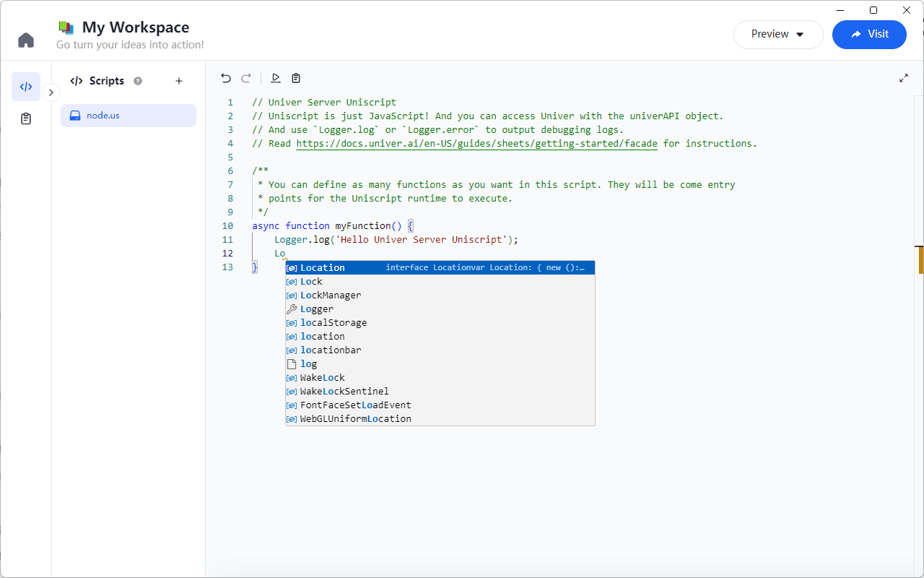Viewport: 924px width, 578px height.
Task: Open the docs.univer.ai facade link
Action: pos(476,143)
